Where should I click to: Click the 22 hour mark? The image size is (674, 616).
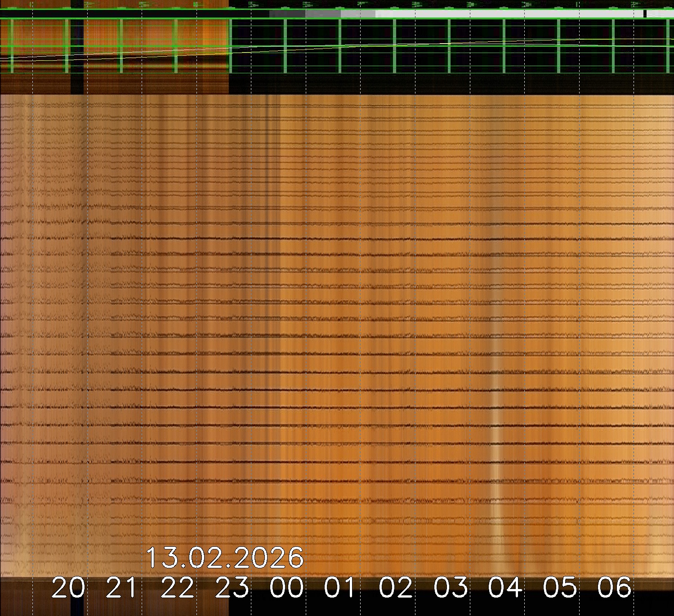coord(177,588)
